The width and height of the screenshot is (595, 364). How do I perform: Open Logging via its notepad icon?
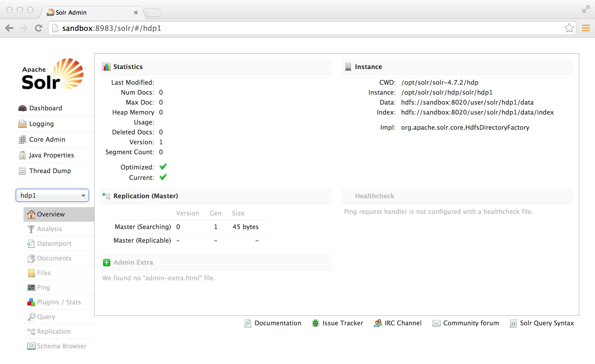coord(22,124)
